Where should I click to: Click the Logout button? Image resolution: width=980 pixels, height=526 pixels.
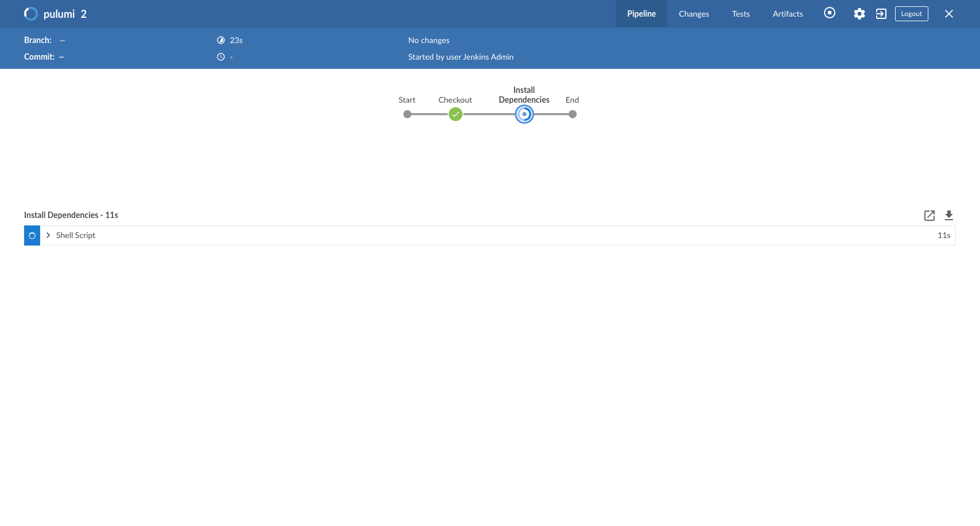(911, 14)
